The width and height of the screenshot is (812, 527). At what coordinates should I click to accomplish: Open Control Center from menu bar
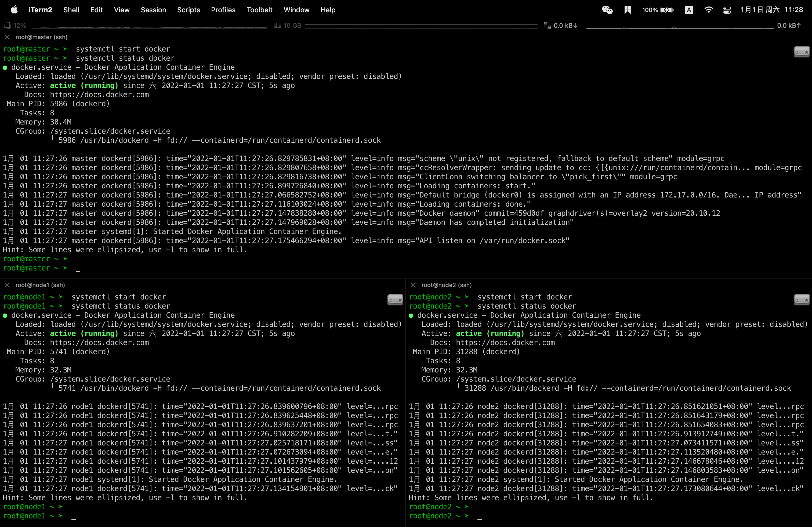point(727,10)
